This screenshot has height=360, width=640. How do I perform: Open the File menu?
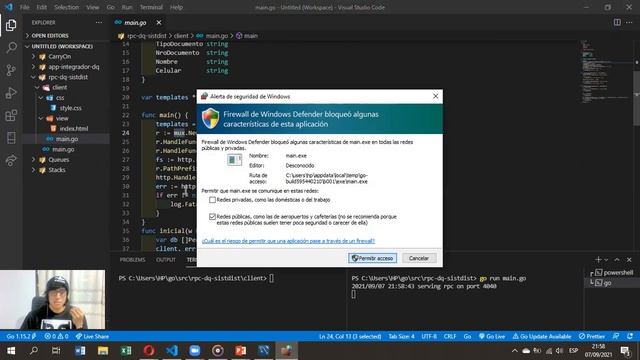coord(24,7)
